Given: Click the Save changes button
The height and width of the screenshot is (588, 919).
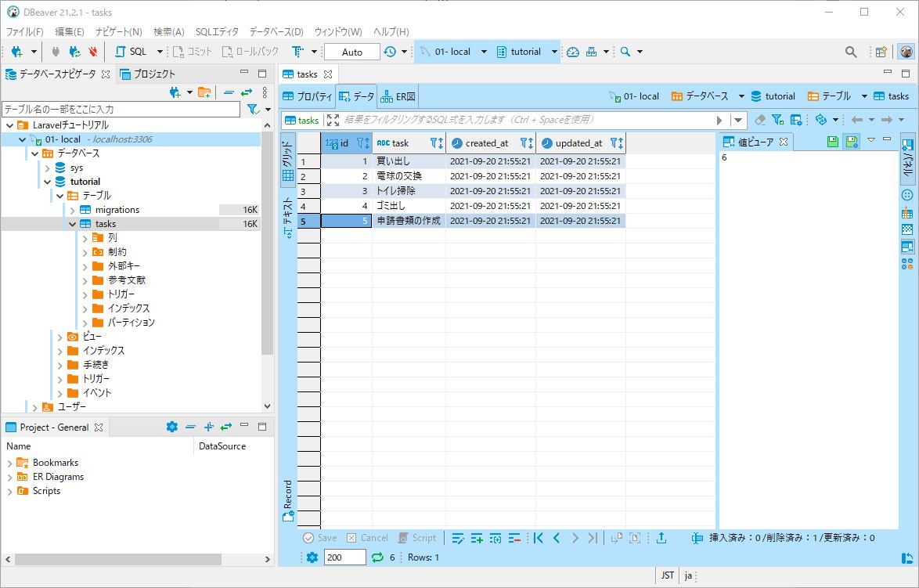Looking at the screenshot, I should [320, 538].
